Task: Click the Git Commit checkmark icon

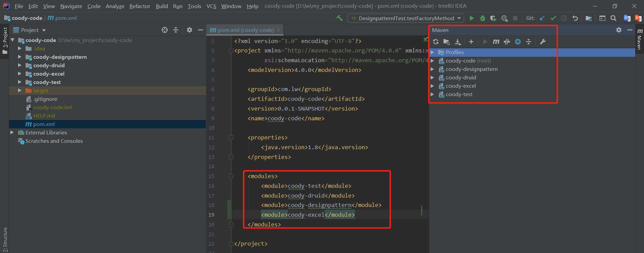Action: [553, 18]
